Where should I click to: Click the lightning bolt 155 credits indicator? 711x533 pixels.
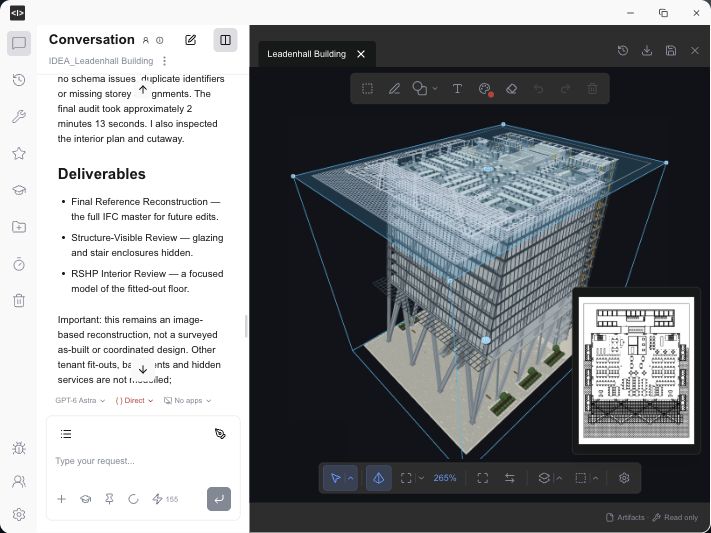click(x=165, y=499)
